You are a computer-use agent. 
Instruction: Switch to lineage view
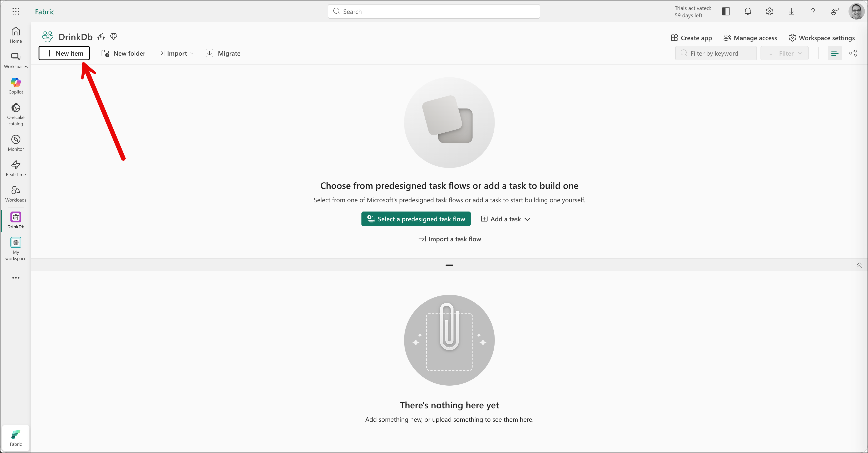tap(853, 53)
